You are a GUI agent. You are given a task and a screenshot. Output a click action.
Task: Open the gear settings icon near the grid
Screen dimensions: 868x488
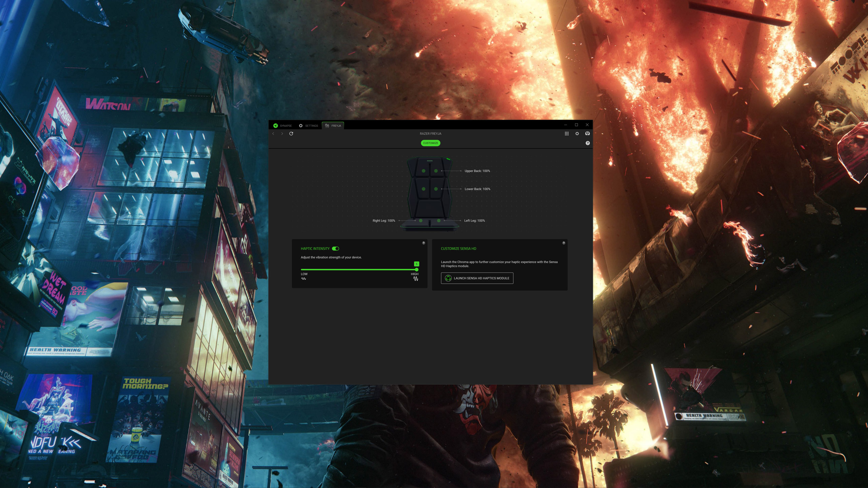[x=577, y=134]
